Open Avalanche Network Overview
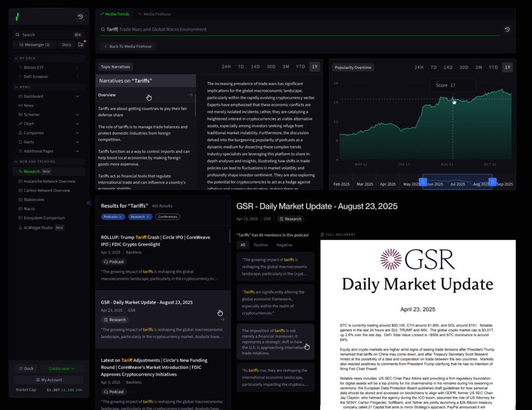 [x=49, y=181]
